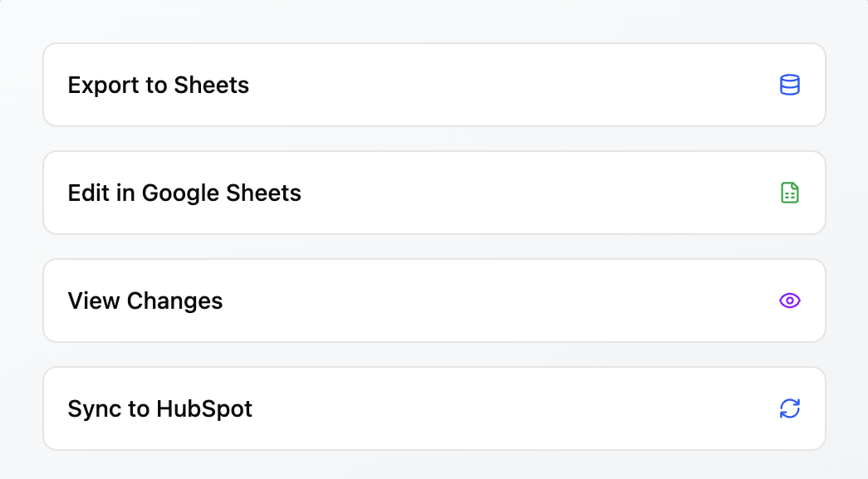Choose the last action card in list
The height and width of the screenshot is (479, 868).
point(434,408)
